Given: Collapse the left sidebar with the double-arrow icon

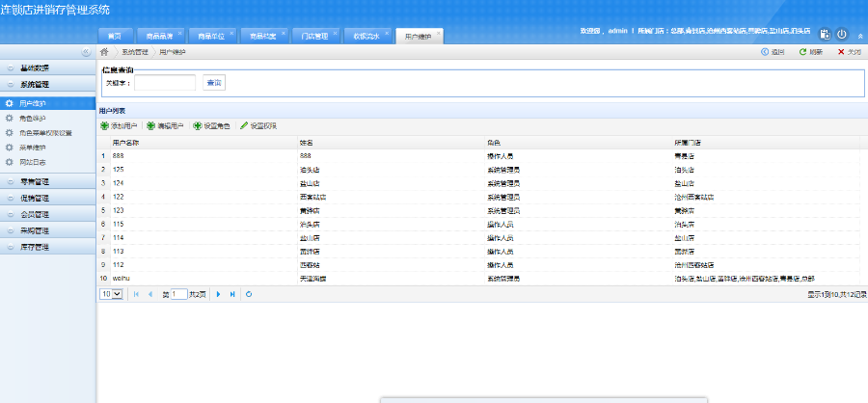Looking at the screenshot, I should tap(88, 52).
